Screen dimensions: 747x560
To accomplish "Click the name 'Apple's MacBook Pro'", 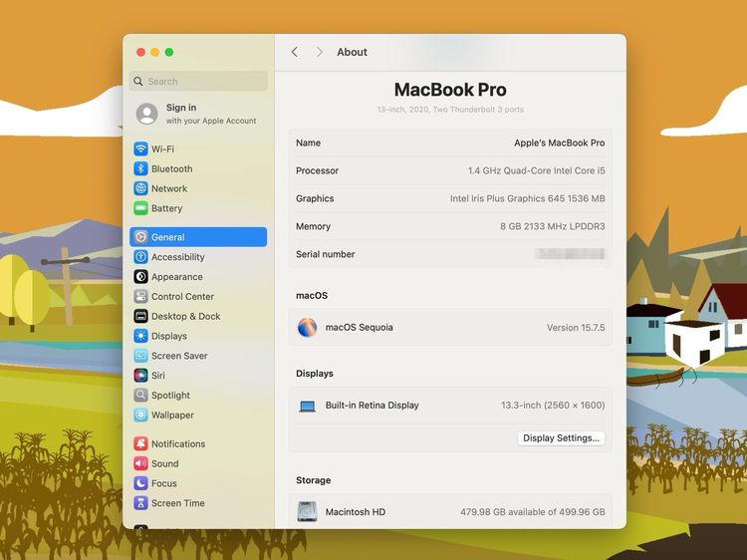I will (560, 142).
